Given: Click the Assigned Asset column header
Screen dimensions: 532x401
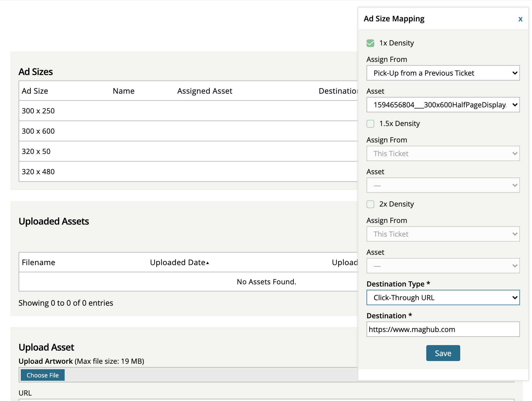Looking at the screenshot, I should (x=204, y=91).
